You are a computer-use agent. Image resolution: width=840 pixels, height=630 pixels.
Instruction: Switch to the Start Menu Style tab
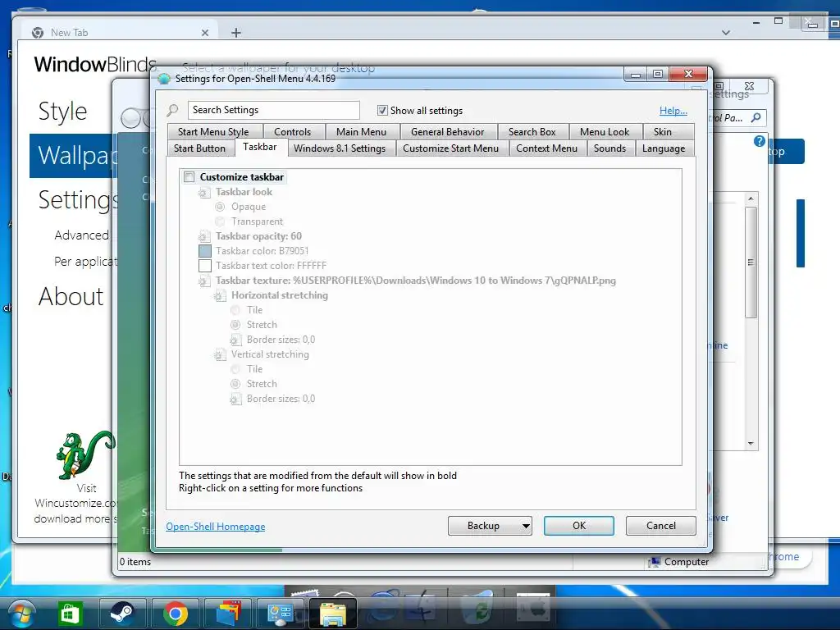point(213,132)
